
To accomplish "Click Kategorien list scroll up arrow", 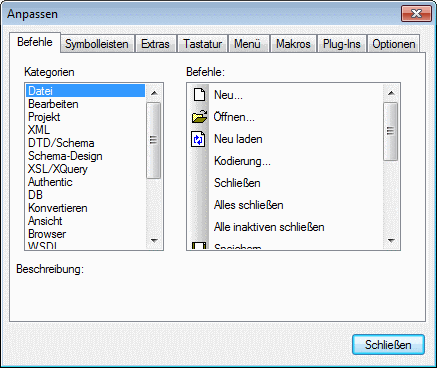I will (x=154, y=93).
